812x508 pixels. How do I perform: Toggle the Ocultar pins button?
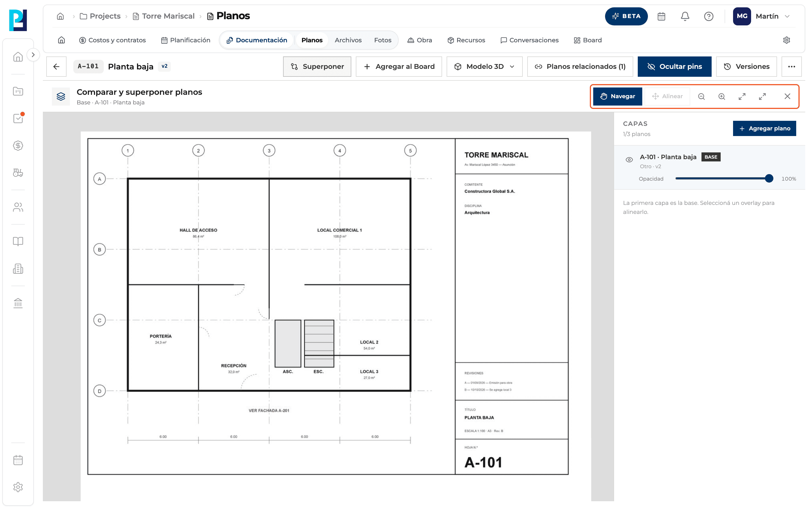674,67
